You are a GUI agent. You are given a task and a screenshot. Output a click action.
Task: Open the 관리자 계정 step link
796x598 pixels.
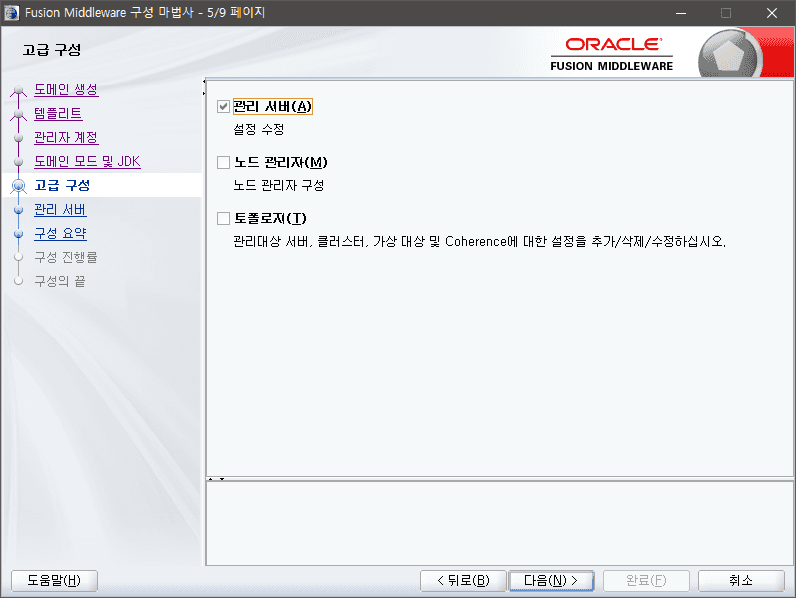pyautogui.click(x=66, y=138)
